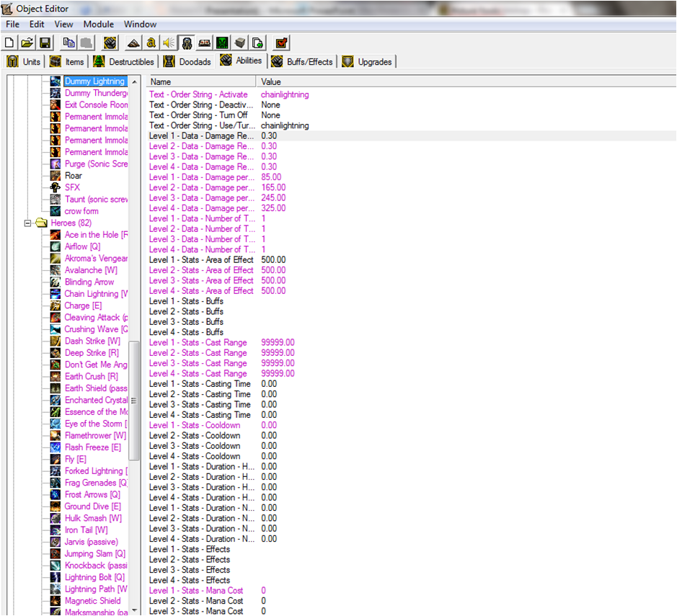Select Charge [E] ability
Viewport: 677px width, 616px height.
84,305
